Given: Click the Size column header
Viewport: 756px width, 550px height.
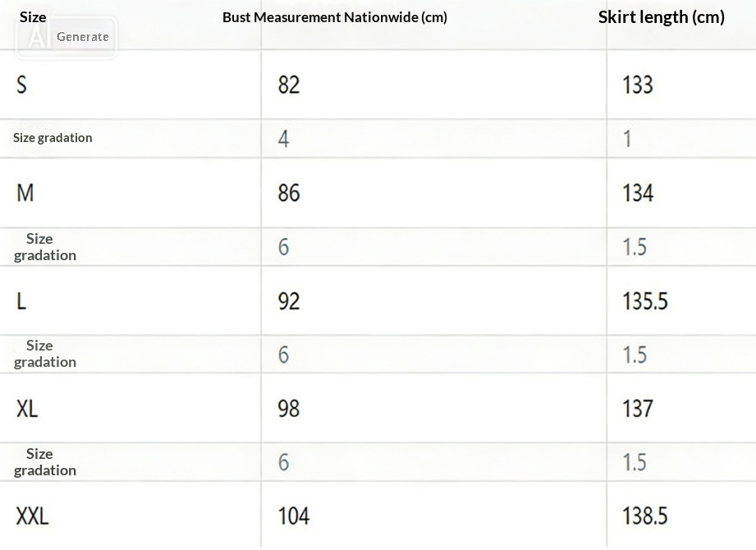Looking at the screenshot, I should point(33,16).
